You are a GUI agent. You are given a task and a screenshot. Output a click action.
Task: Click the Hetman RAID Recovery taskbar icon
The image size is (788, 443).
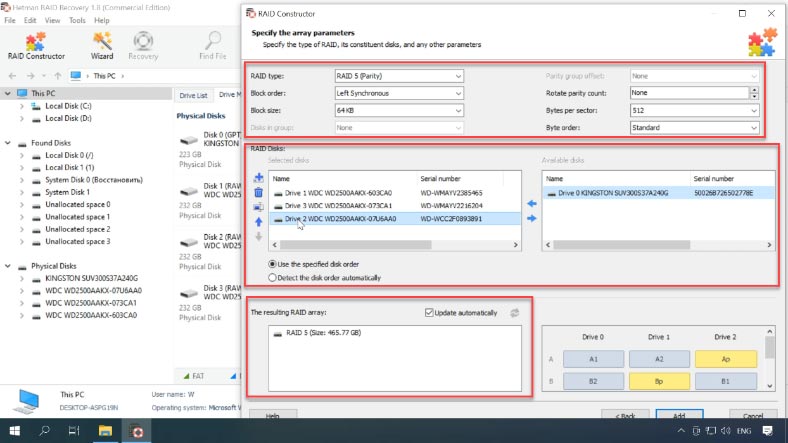tap(136, 431)
